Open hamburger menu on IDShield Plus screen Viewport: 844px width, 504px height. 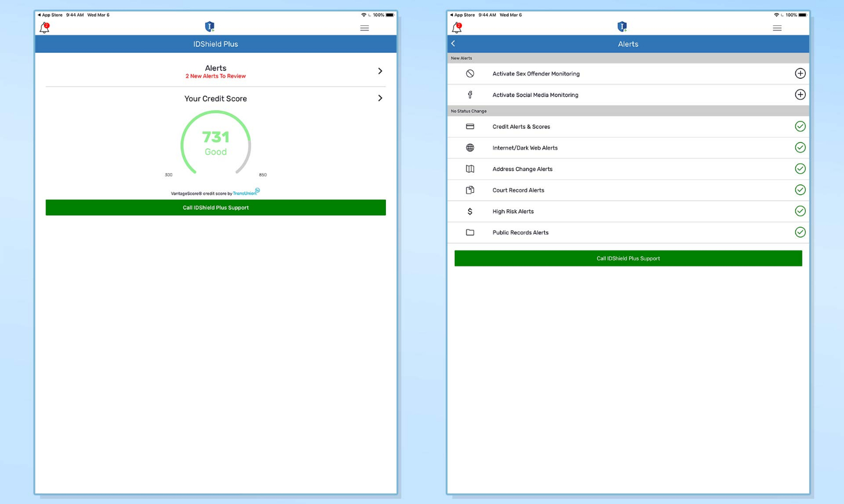(x=365, y=28)
